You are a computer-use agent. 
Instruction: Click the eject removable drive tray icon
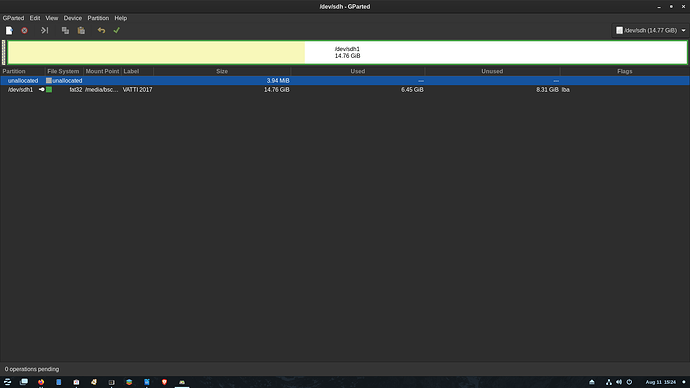pos(592,382)
